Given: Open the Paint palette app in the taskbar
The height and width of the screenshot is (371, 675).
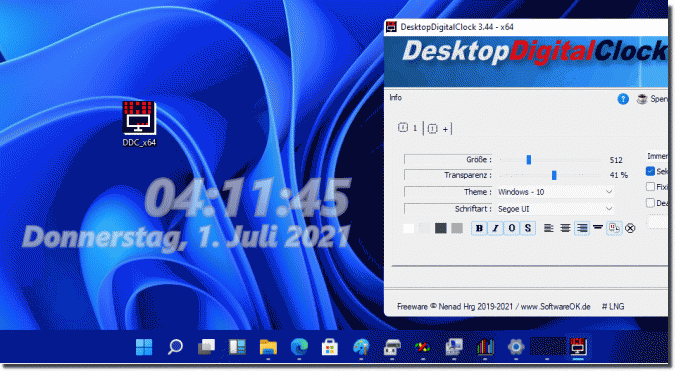Looking at the screenshot, I should pyautogui.click(x=361, y=347).
